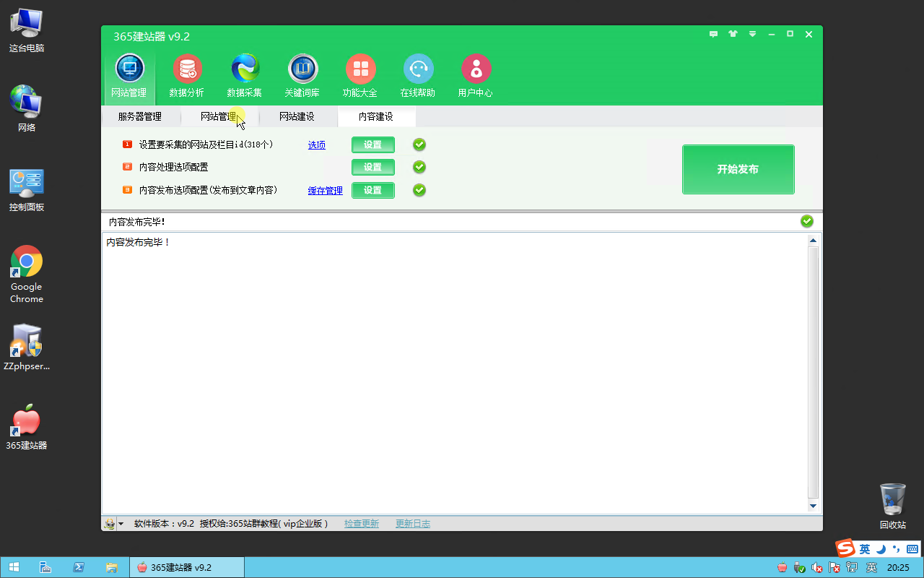Click green checkmark for 内容发布选项配置 row
The width and height of the screenshot is (924, 578).
[419, 190]
